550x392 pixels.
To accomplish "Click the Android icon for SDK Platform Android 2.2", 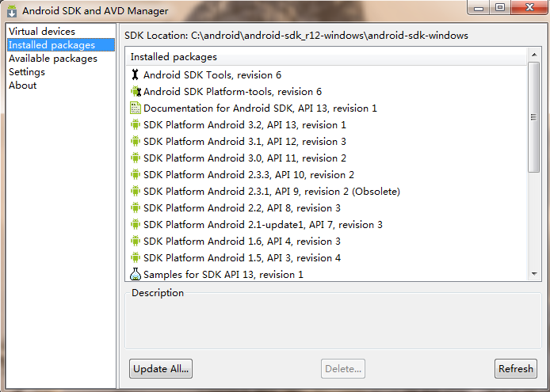I will (x=135, y=208).
